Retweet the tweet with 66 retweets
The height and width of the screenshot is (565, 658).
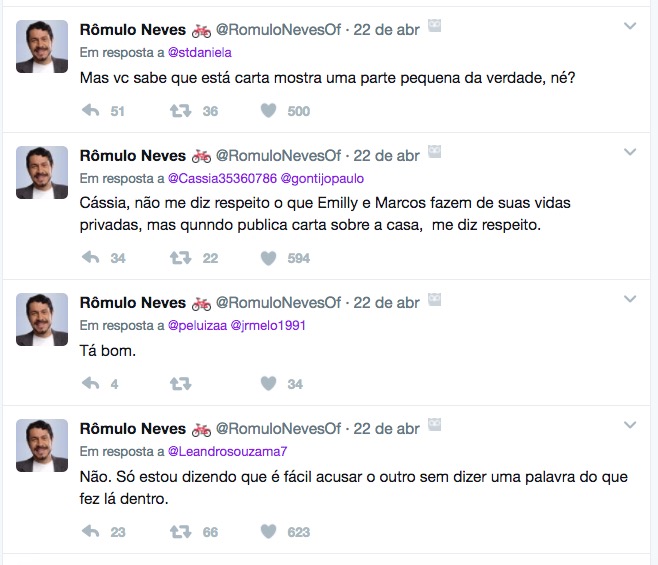tap(180, 532)
